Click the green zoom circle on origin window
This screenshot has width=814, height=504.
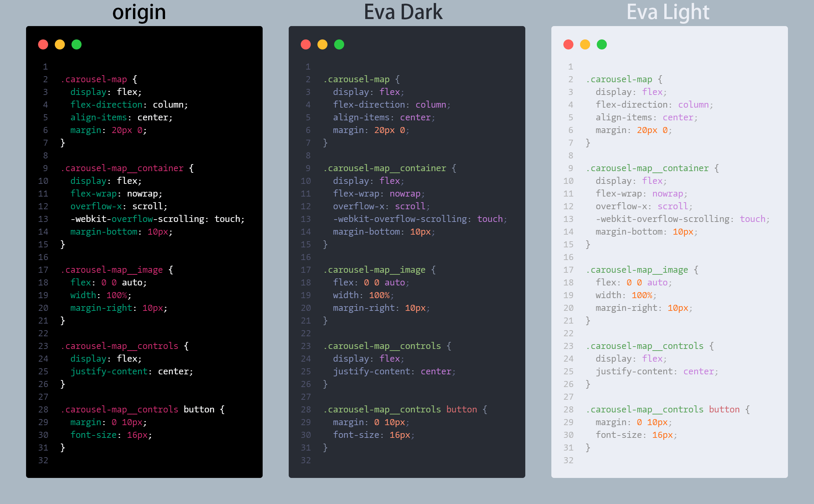(x=76, y=44)
